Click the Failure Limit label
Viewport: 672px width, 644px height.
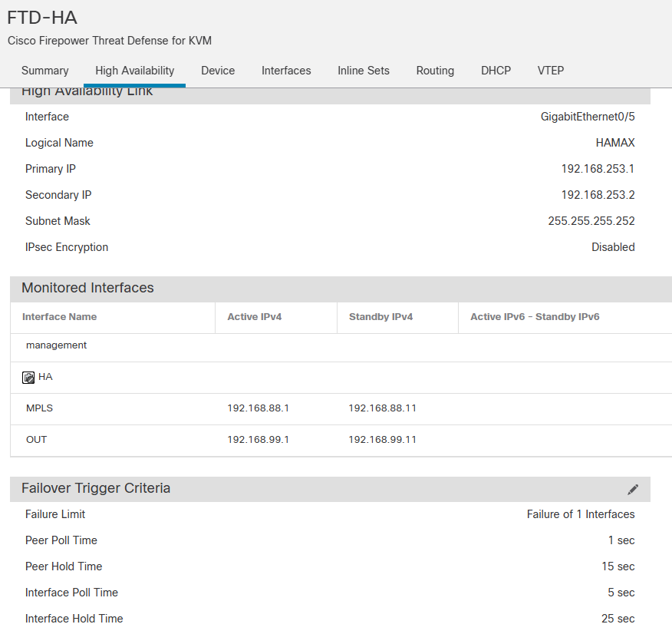pyautogui.click(x=55, y=514)
